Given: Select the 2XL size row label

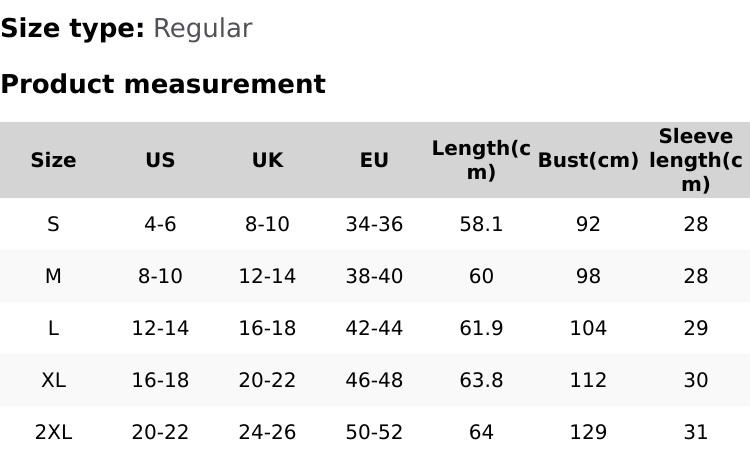Looking at the screenshot, I should click(53, 432).
